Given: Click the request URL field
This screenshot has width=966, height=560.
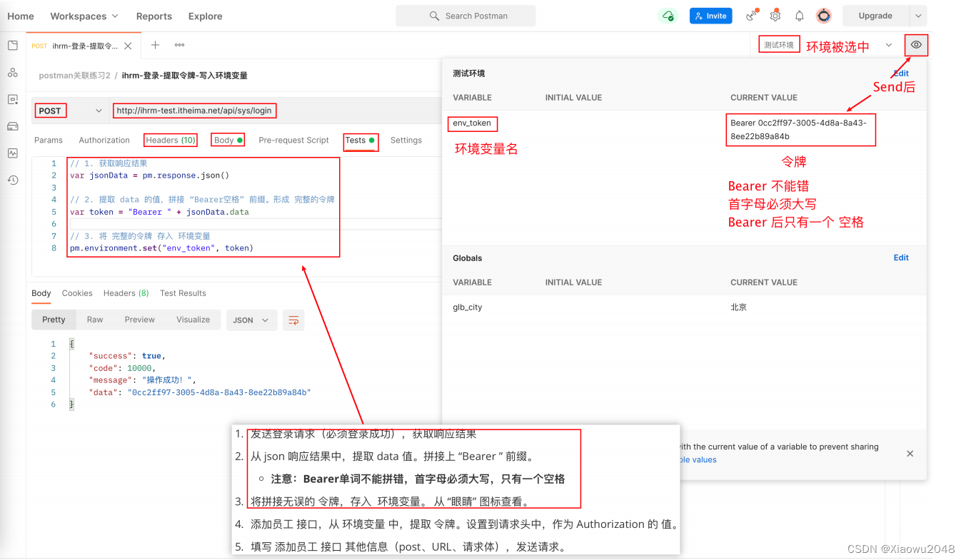Looking at the screenshot, I should click(277, 111).
